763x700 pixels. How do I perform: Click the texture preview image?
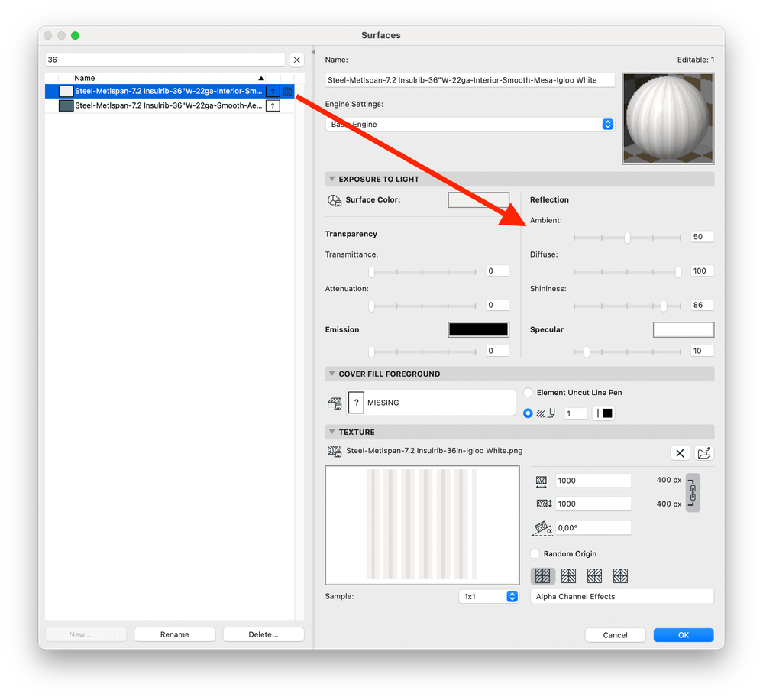point(422,525)
